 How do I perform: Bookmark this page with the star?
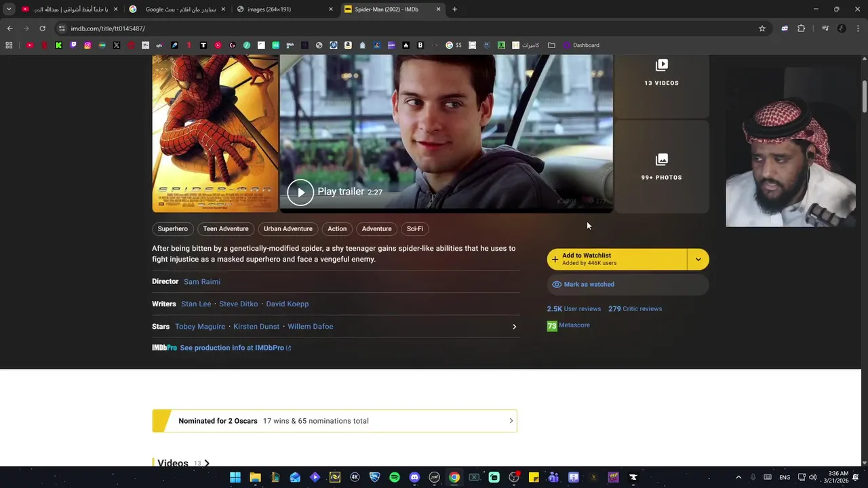pos(762,28)
